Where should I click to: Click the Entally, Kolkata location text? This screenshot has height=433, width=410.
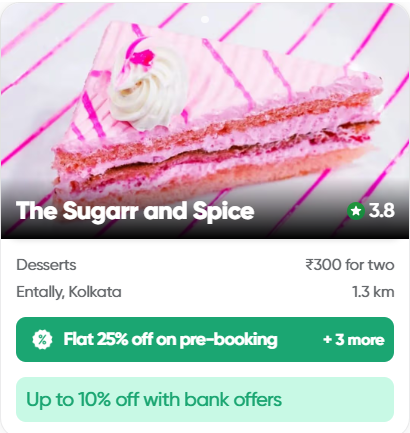point(69,292)
